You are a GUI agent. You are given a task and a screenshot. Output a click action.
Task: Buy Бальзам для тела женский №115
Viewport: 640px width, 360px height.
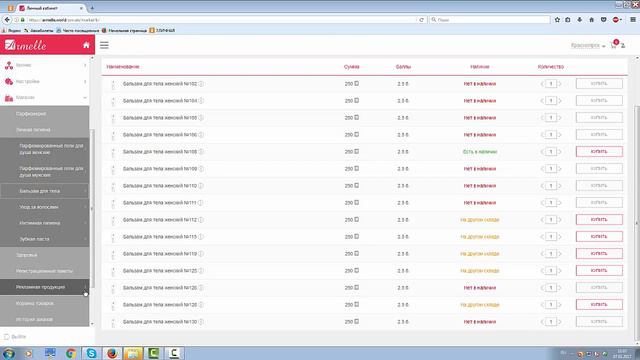pyautogui.click(x=599, y=237)
